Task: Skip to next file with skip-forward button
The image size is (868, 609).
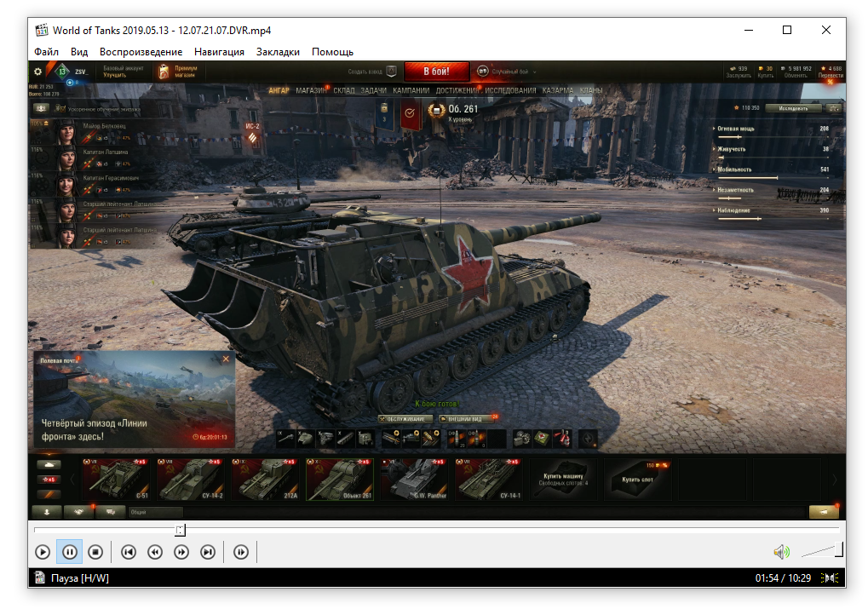Action: pyautogui.click(x=208, y=552)
